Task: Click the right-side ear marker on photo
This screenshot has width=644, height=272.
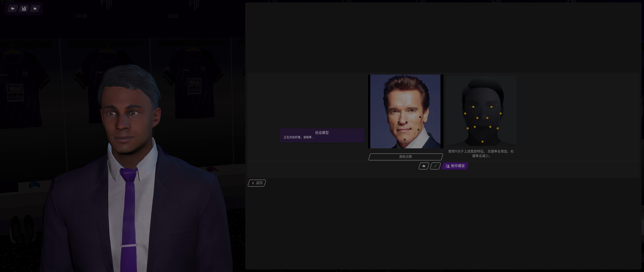Action: 420,117
